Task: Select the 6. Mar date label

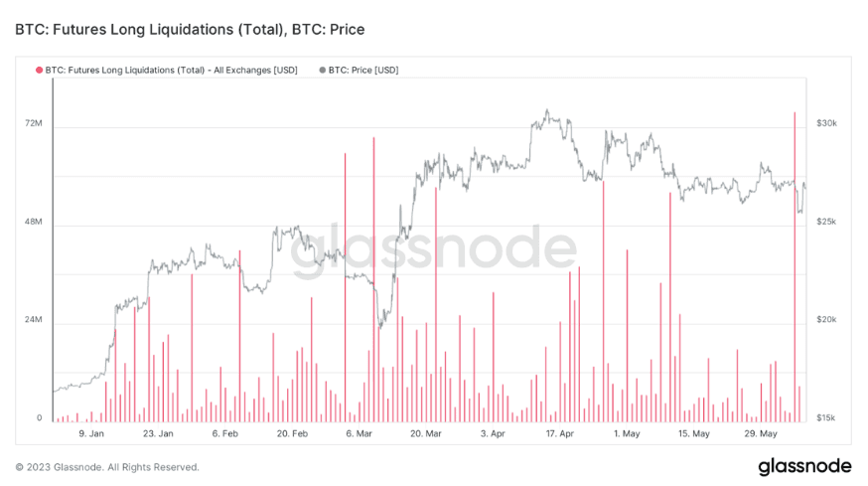Action: point(359,433)
